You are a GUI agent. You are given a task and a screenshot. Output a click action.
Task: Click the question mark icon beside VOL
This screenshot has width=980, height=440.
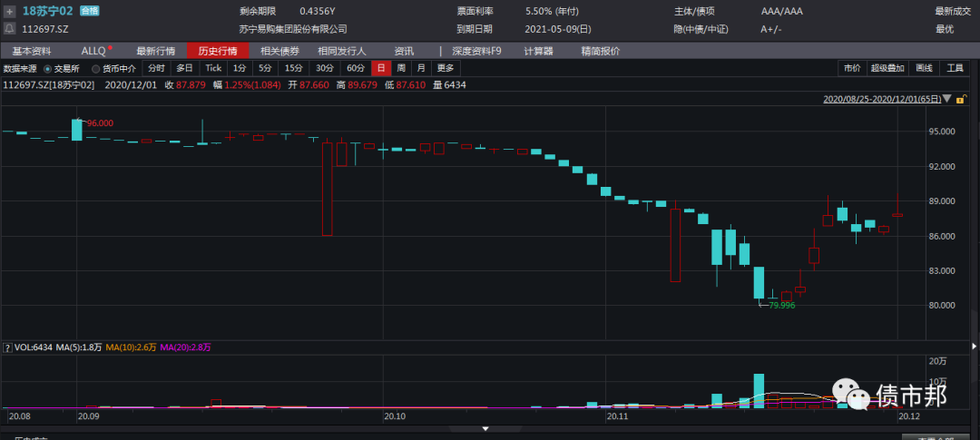click(x=7, y=347)
